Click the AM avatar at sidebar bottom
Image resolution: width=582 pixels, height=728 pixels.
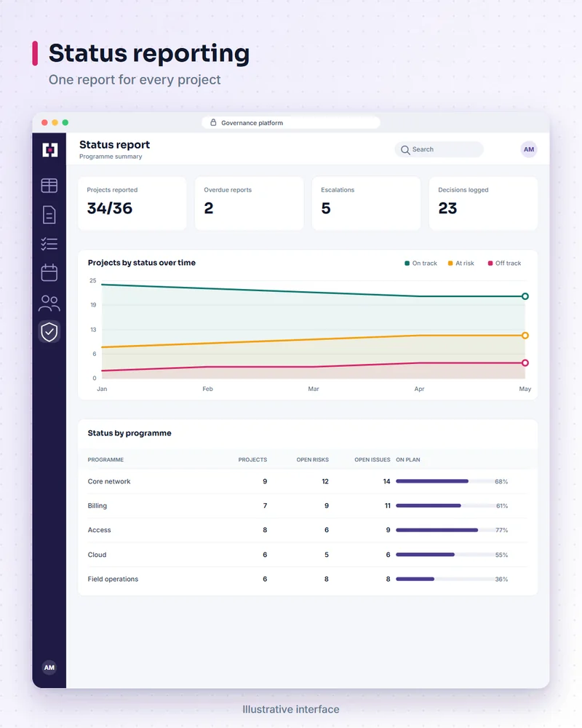tap(49, 667)
